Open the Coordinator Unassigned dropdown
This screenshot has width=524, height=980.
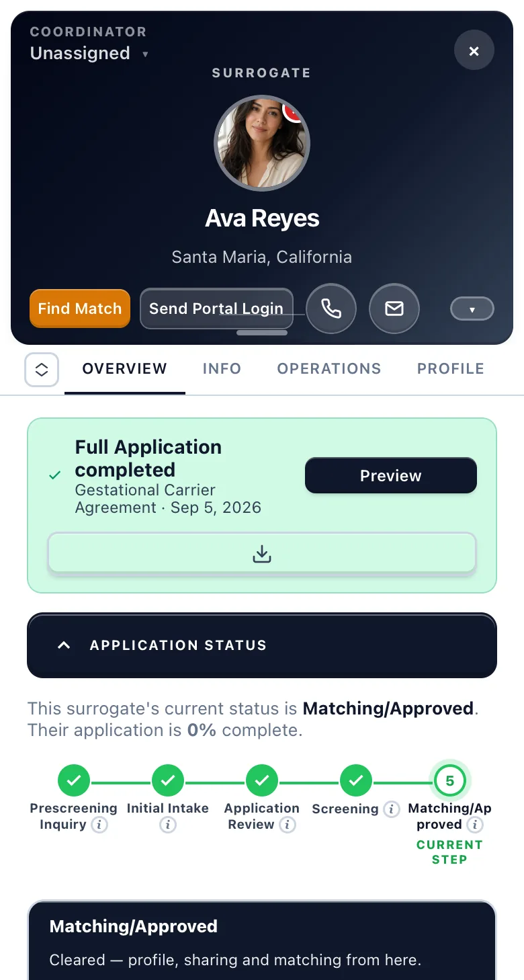pyautogui.click(x=89, y=53)
